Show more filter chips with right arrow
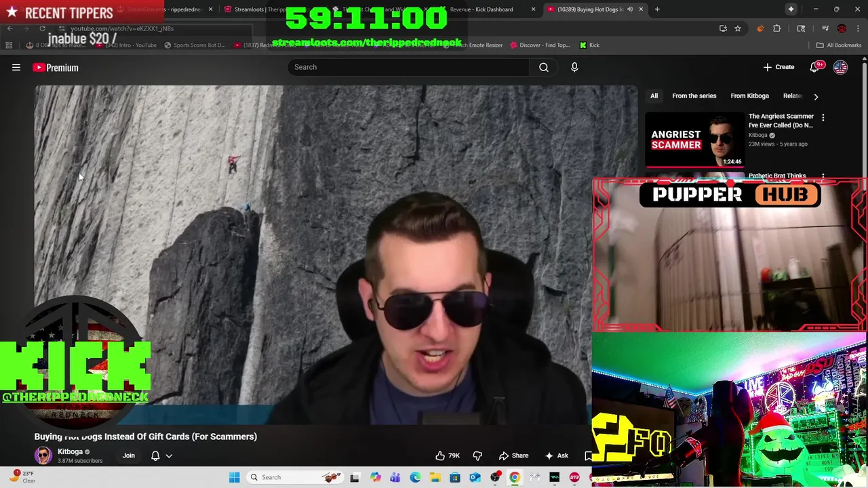The height and width of the screenshot is (488, 868). tap(816, 96)
